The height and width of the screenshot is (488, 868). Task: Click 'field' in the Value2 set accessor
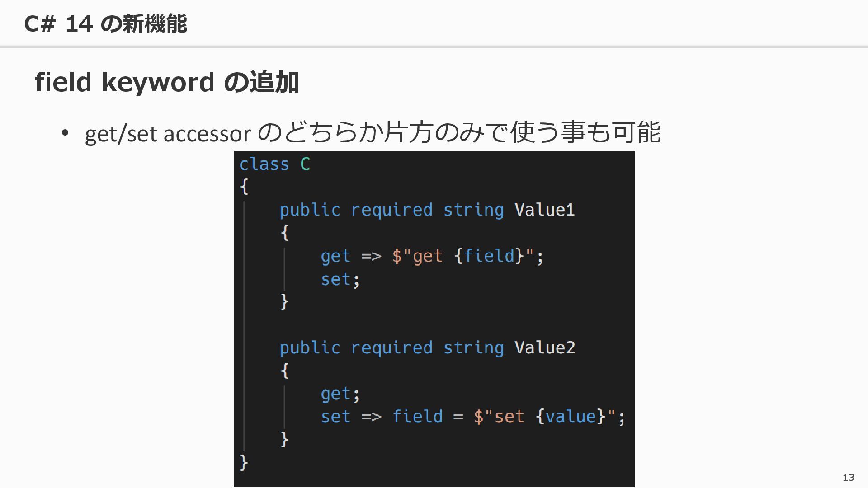click(x=417, y=416)
